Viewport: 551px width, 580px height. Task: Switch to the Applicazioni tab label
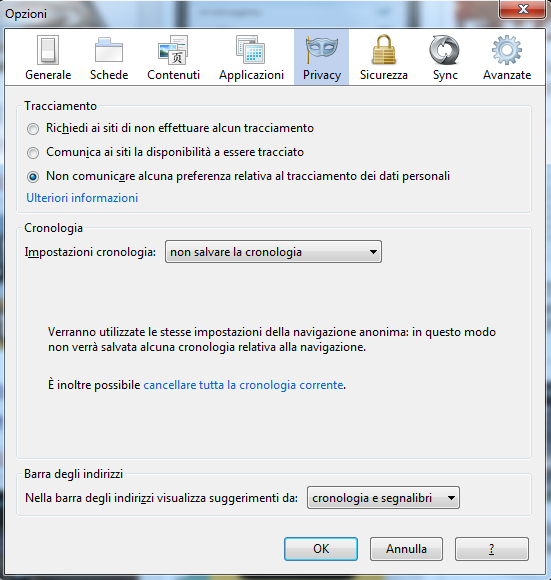pos(251,75)
